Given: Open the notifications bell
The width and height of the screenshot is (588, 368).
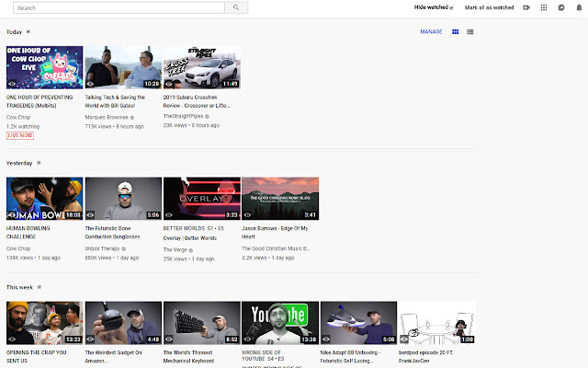Looking at the screenshot, I should [579, 7].
